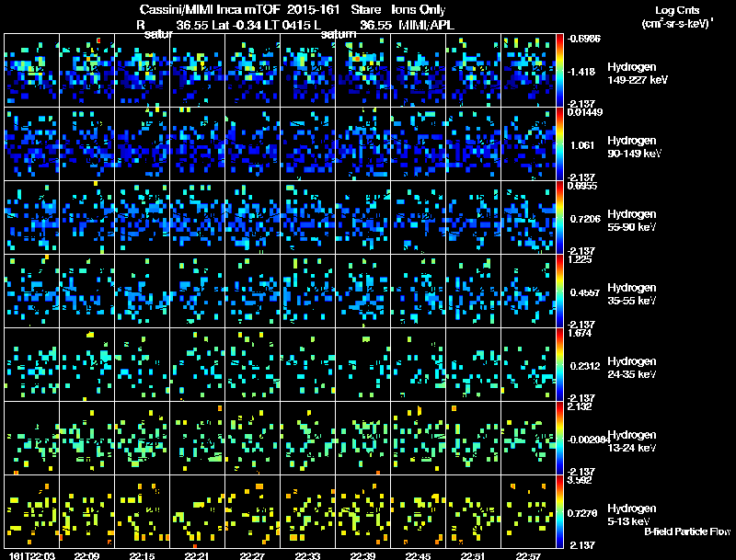Image resolution: width=736 pixels, height=560 pixels.
Task: Click the 22:57 time axis label
Action: [528, 555]
